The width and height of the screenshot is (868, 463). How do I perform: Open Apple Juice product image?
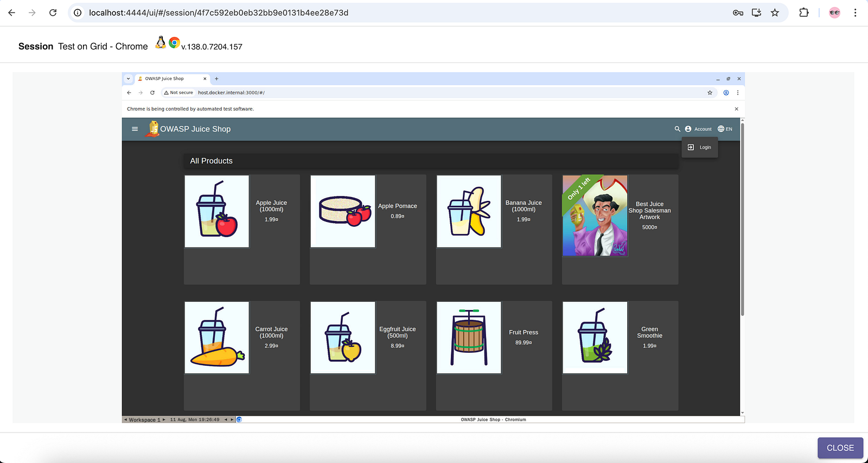pyautogui.click(x=217, y=211)
